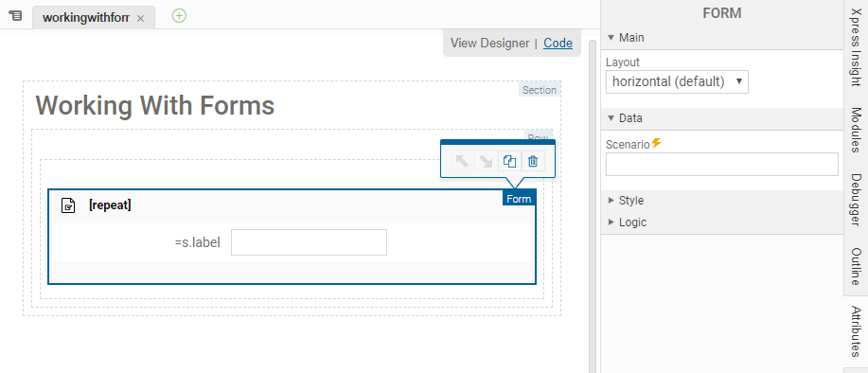Open the Debugger side tab
The height and width of the screenshot is (373, 868).
(x=856, y=200)
